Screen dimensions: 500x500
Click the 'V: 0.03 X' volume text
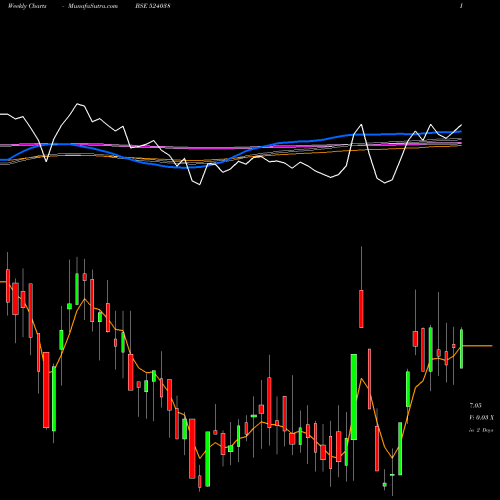point(481,418)
